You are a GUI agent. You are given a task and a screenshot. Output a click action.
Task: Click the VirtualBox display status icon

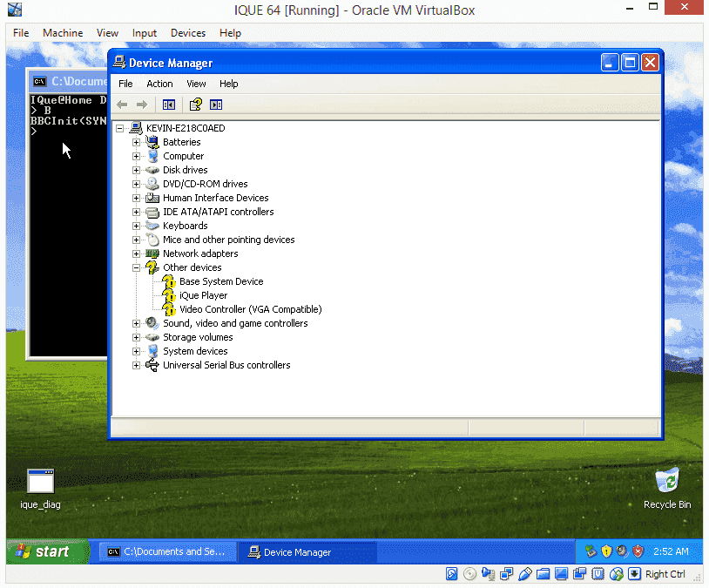click(x=561, y=574)
